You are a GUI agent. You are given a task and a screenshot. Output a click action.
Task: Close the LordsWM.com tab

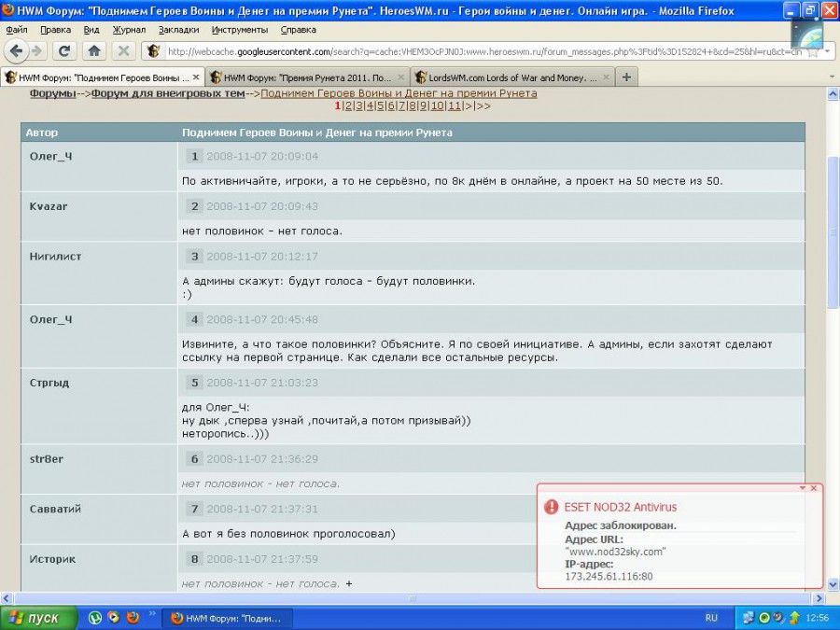(606, 77)
